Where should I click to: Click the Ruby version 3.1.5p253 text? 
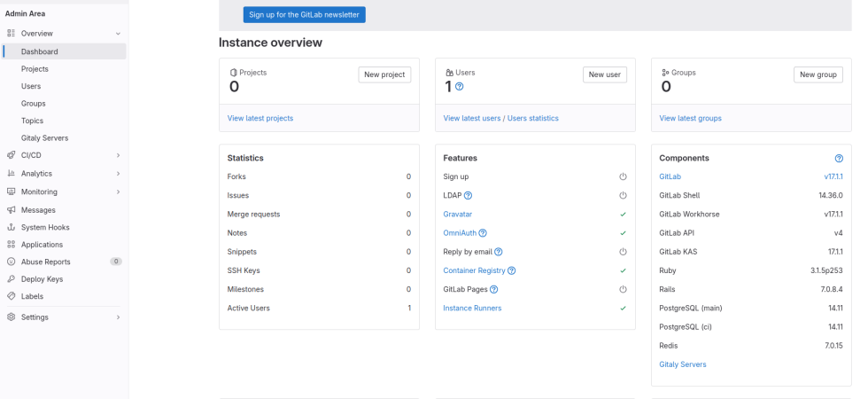pos(826,270)
